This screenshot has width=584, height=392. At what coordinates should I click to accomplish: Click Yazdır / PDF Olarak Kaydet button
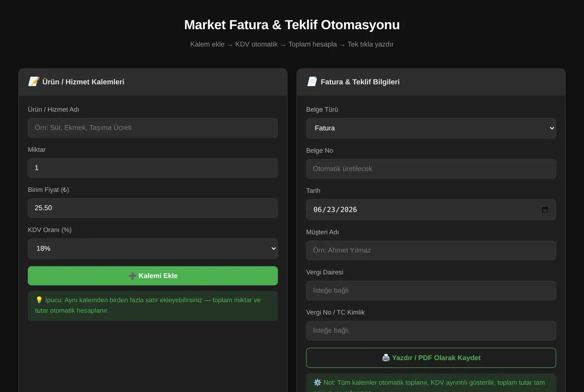(x=431, y=358)
